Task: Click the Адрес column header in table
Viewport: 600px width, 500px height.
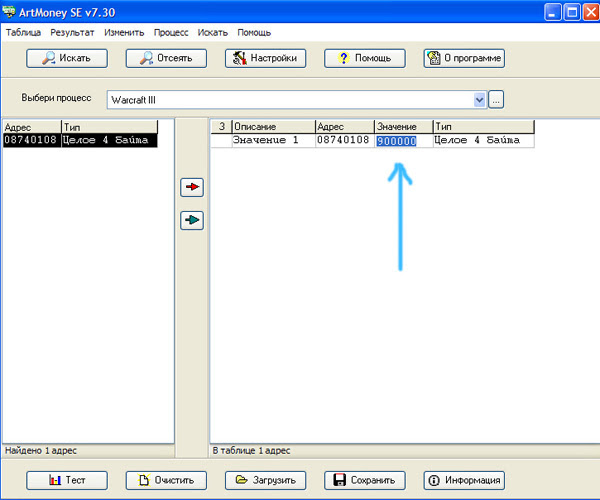Action: 345,126
